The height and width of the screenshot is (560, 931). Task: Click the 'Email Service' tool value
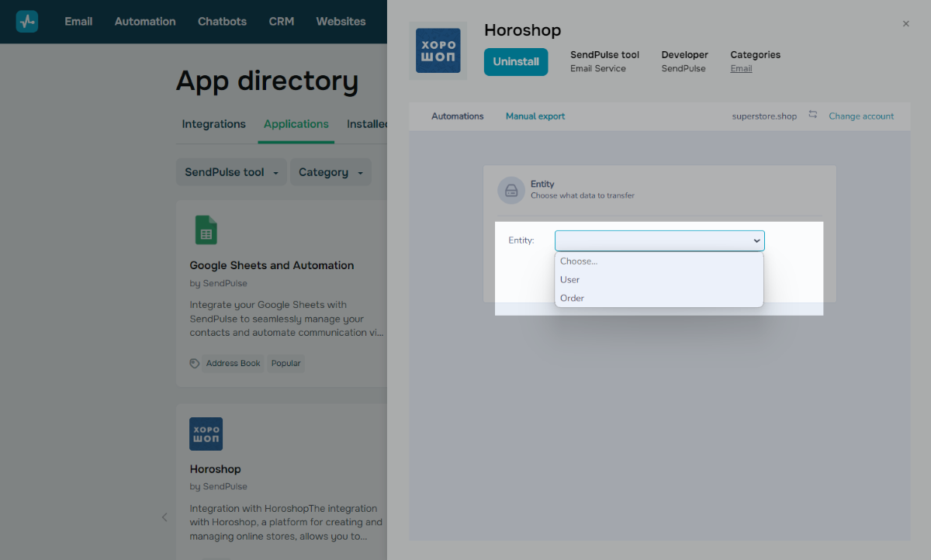[598, 68]
